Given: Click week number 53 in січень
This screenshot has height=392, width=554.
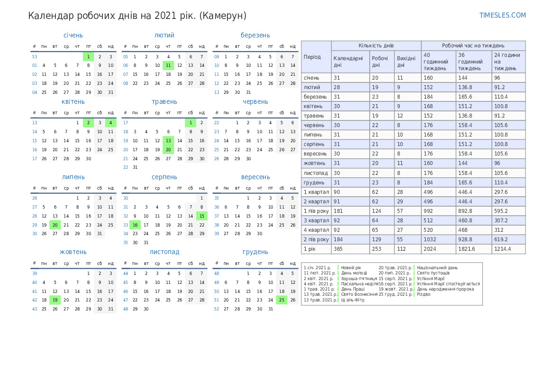Looking at the screenshot, I should tap(35, 56).
